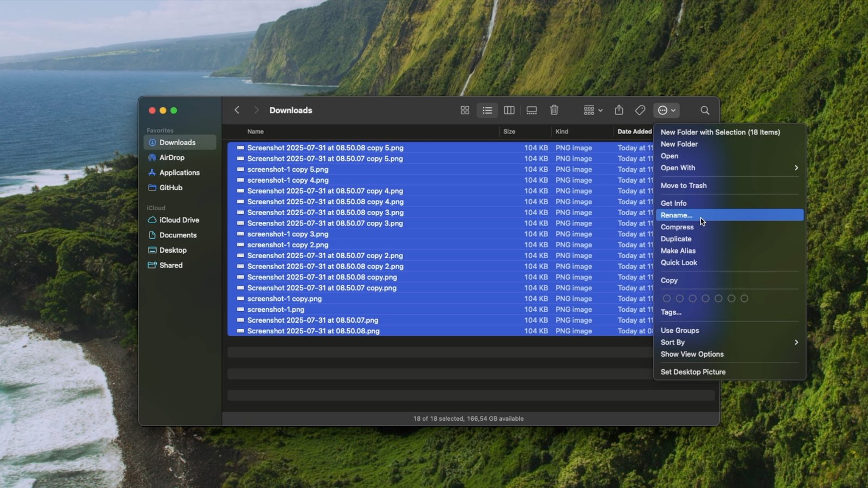Screen dimensions: 868x488
Task: Switch to column view
Action: click(509, 110)
